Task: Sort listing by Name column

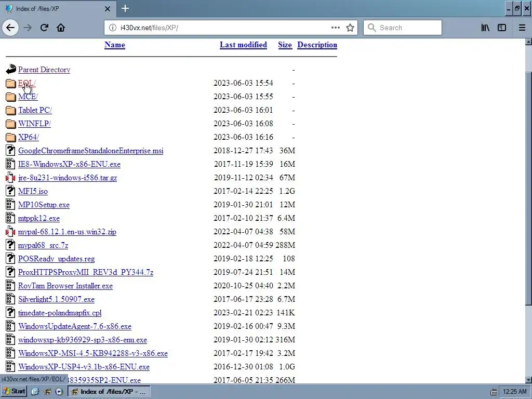Action: [115, 45]
